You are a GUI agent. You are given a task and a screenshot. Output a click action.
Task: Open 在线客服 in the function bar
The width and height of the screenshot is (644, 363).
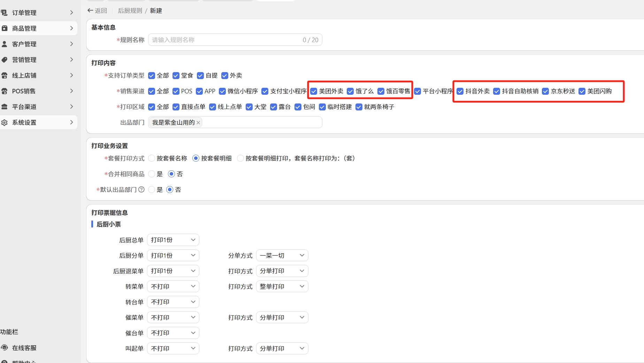tap(24, 348)
